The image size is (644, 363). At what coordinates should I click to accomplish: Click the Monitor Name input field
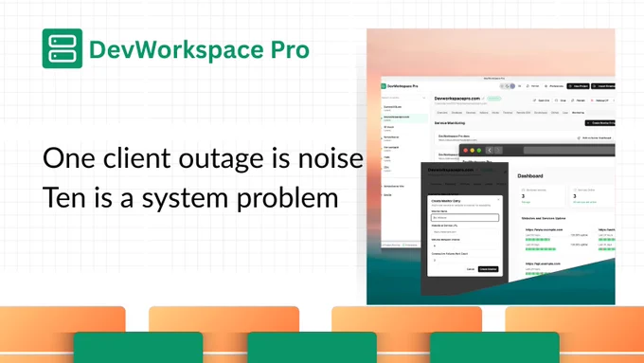pyautogui.click(x=465, y=217)
